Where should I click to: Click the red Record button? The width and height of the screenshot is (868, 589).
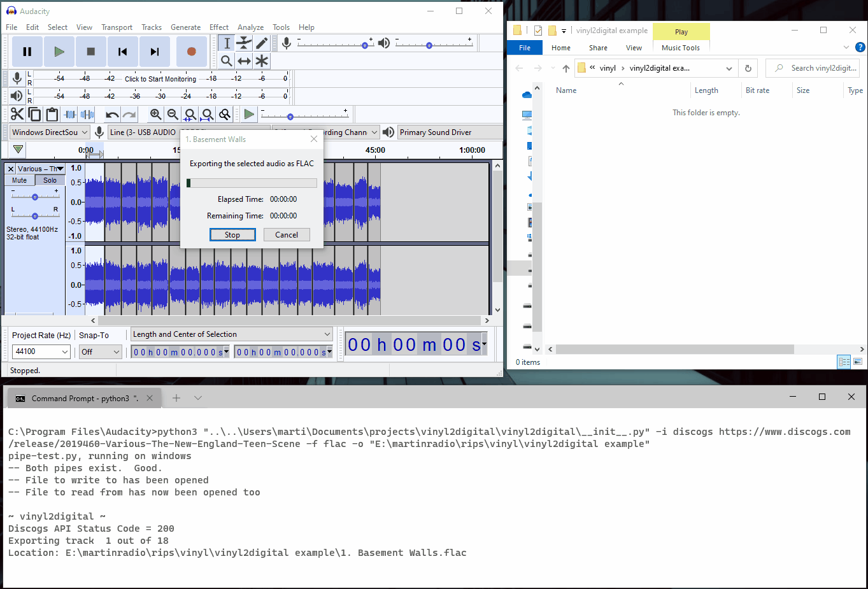[191, 52]
